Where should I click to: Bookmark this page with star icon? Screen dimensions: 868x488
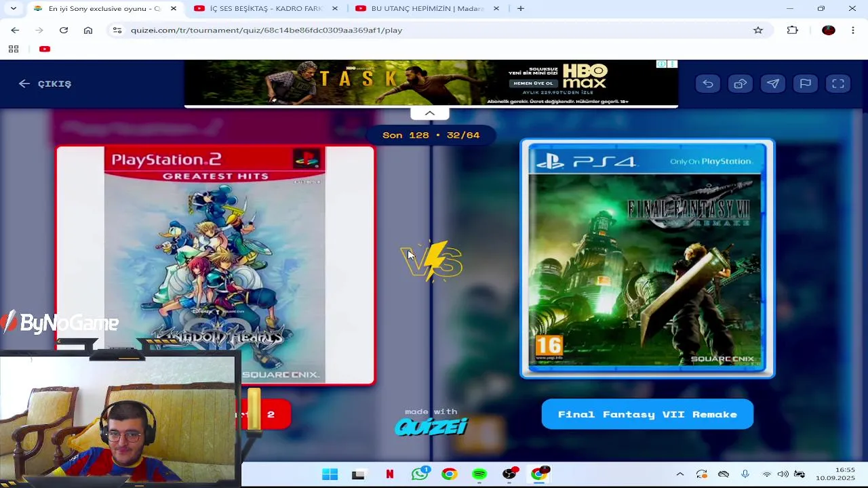coord(758,30)
